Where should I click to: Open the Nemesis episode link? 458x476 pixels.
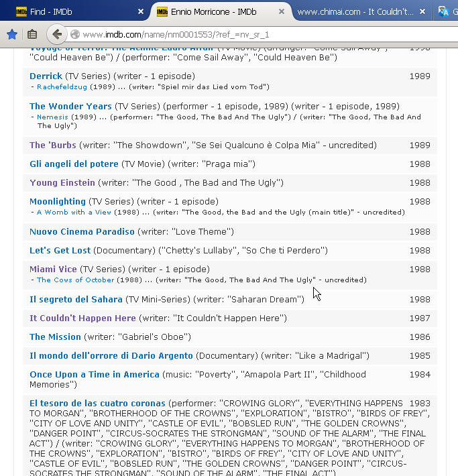point(52,117)
